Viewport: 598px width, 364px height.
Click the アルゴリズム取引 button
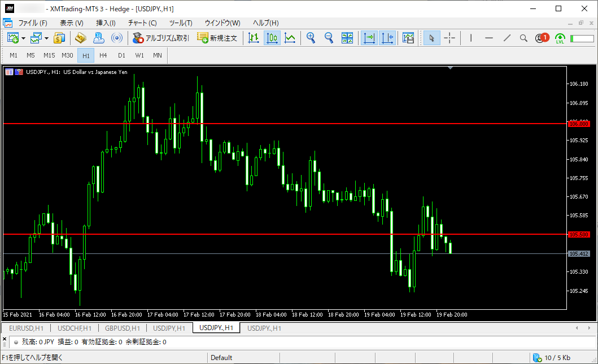(161, 38)
